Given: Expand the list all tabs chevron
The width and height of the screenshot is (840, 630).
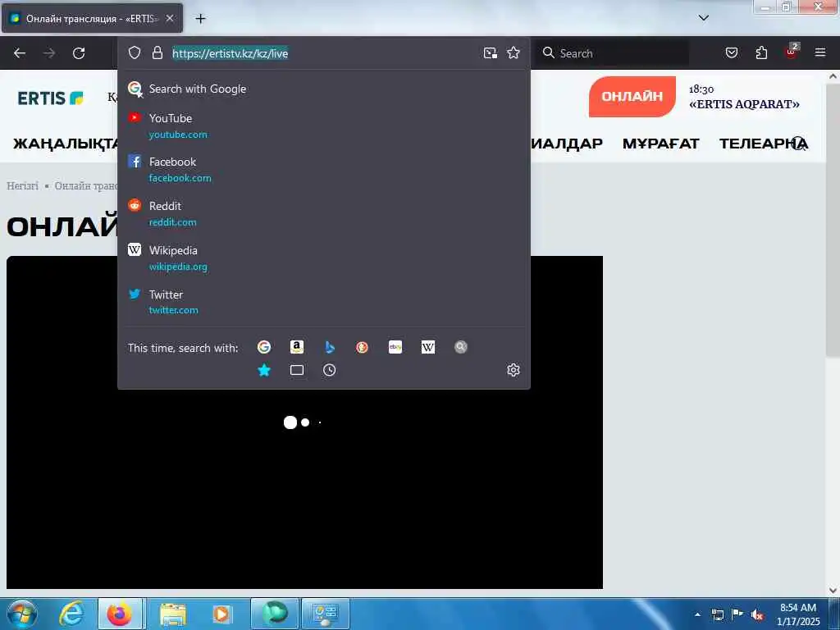Looking at the screenshot, I should coord(704,18).
